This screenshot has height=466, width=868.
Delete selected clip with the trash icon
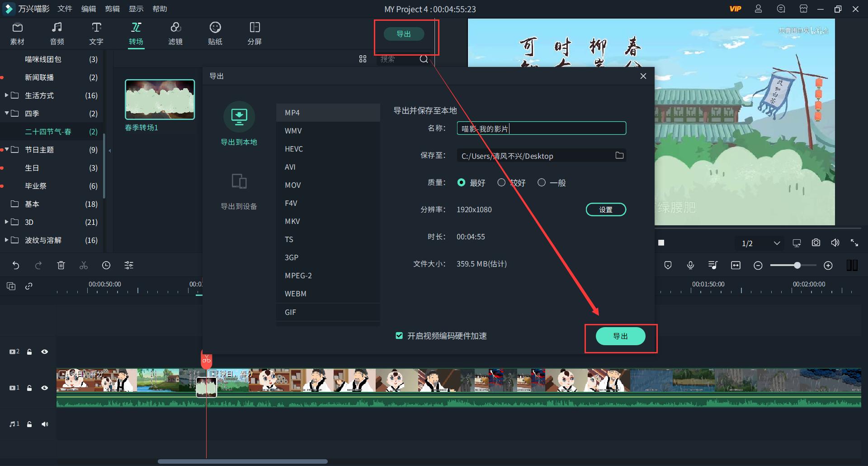click(x=61, y=265)
